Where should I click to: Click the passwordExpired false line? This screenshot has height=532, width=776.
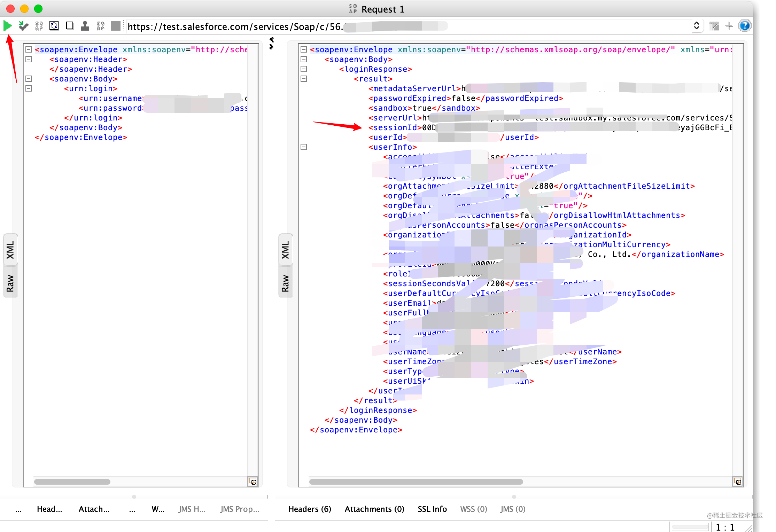[x=466, y=99]
